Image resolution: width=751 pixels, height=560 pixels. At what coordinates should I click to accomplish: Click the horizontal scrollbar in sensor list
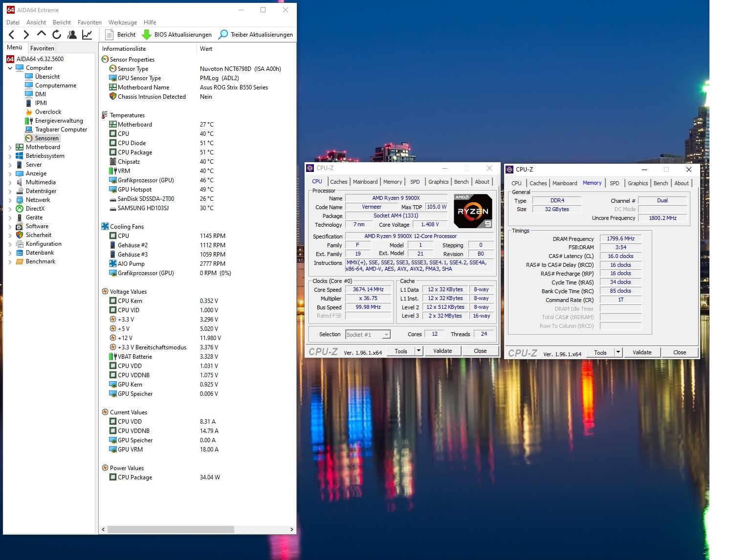[171, 529]
